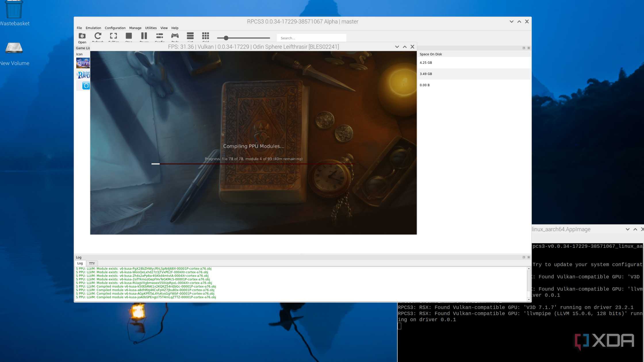Viewport: 644px width, 362px height.
Task: Maximize the Odin Sphere game window
Action: pos(405,47)
